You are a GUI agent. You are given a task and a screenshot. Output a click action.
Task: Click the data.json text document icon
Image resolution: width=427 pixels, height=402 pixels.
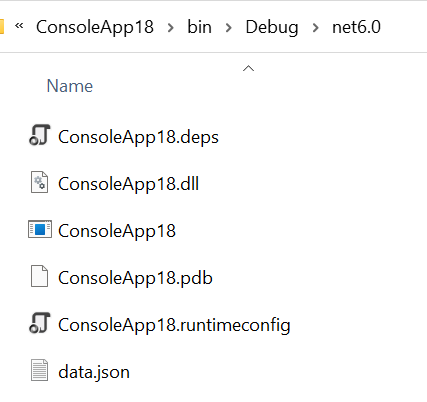point(40,370)
